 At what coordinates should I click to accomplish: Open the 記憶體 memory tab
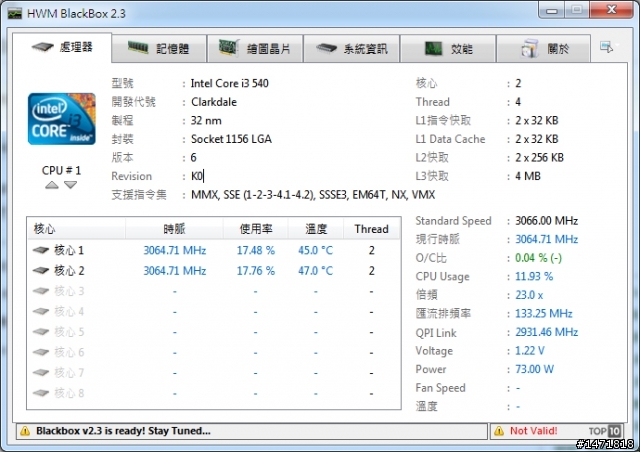pos(159,49)
